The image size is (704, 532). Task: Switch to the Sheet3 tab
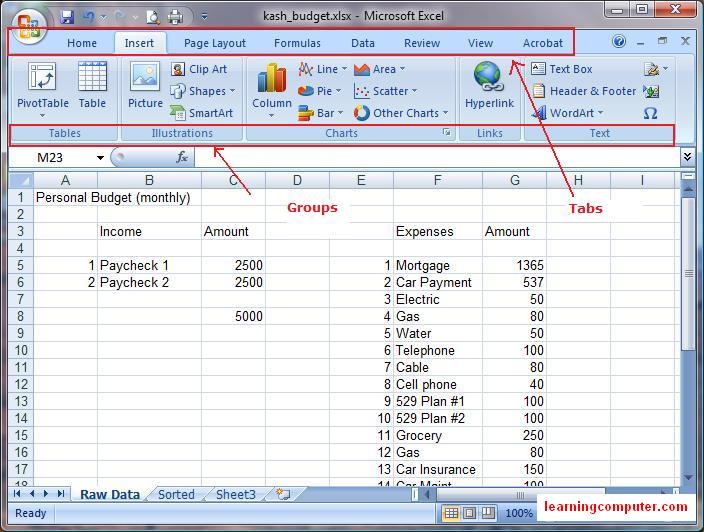[x=235, y=494]
